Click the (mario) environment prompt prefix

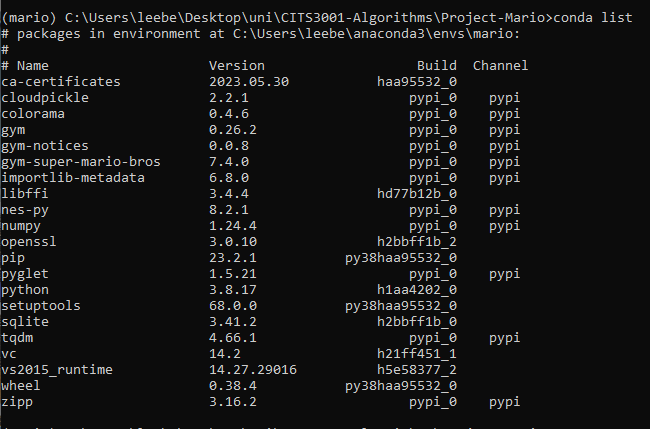(29, 18)
